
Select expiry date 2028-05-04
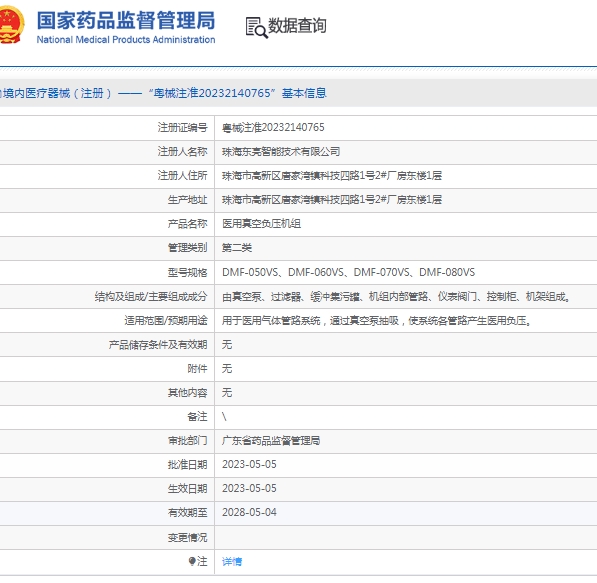click(x=249, y=513)
